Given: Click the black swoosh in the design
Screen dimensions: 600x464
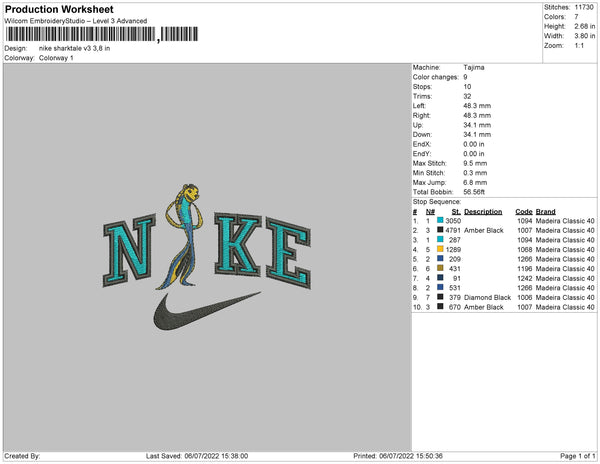Looking at the screenshot, I should tap(205, 311).
